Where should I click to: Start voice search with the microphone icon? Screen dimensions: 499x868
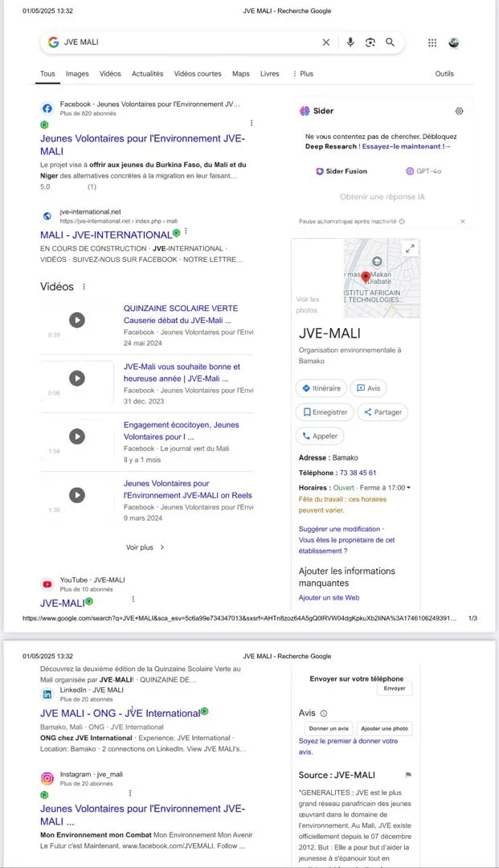click(350, 42)
